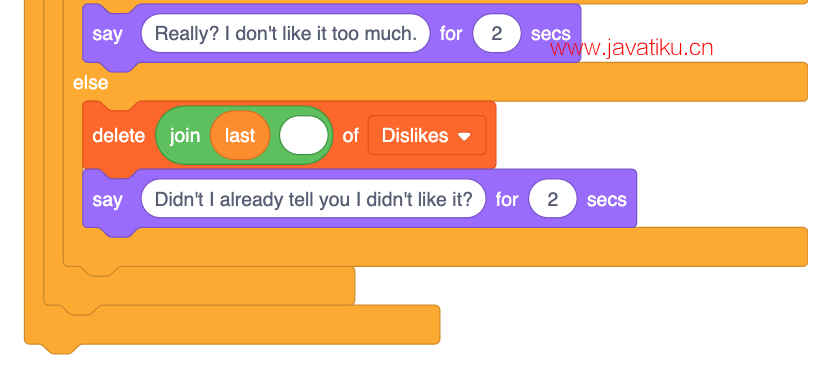The height and width of the screenshot is (376, 820).
Task: Click the white arrow beside Dislikes
Action: click(464, 136)
